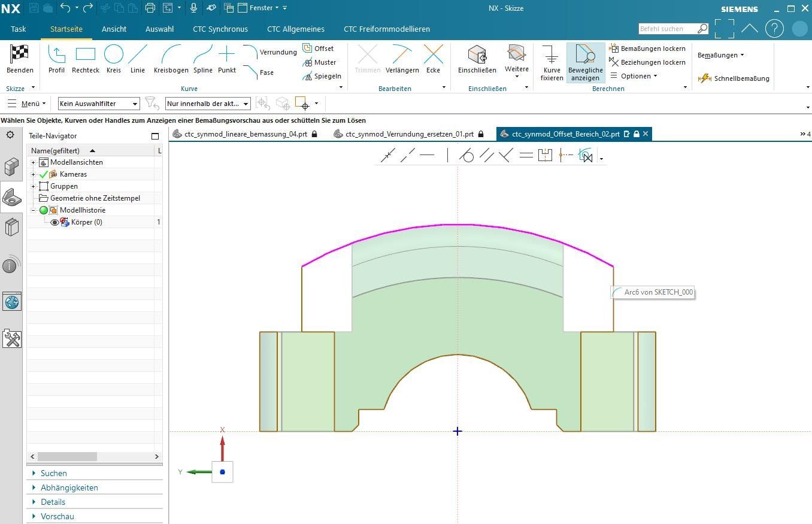Toggle the green check on Kameras
This screenshot has width=812, height=524.
pos(44,174)
